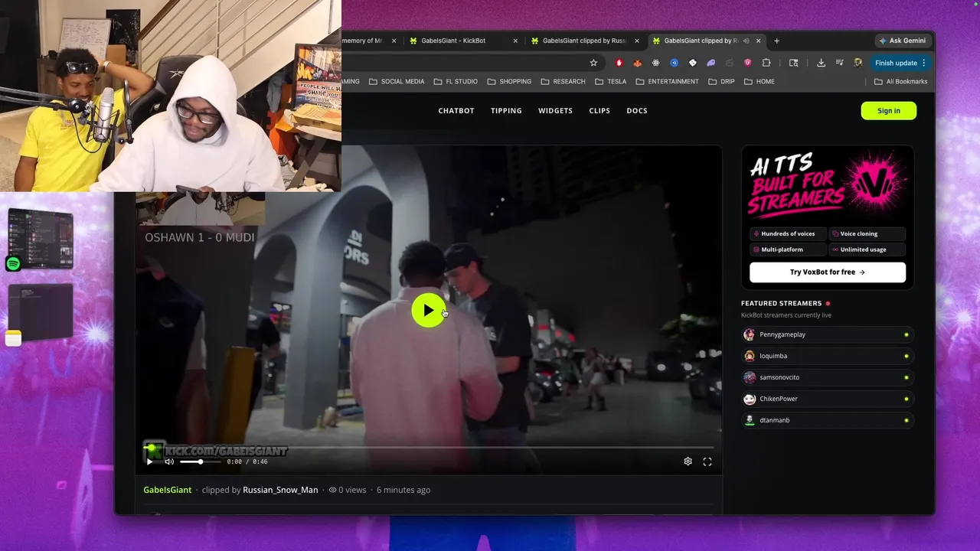Open the video player settings gear
980x551 pixels.
pos(688,461)
